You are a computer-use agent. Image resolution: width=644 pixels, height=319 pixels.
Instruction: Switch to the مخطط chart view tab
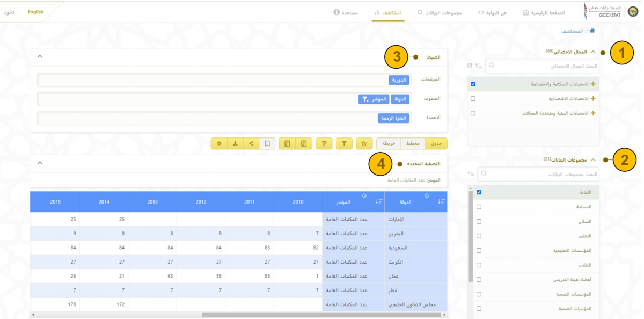pos(413,143)
